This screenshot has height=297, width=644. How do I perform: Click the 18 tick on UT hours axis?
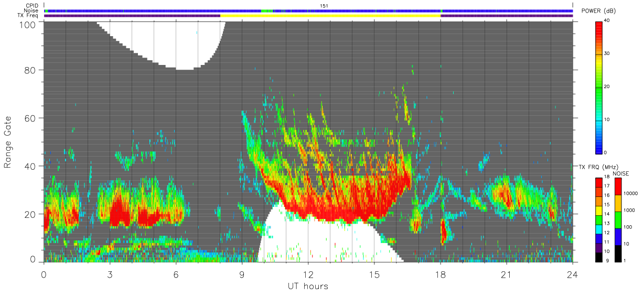point(441,274)
